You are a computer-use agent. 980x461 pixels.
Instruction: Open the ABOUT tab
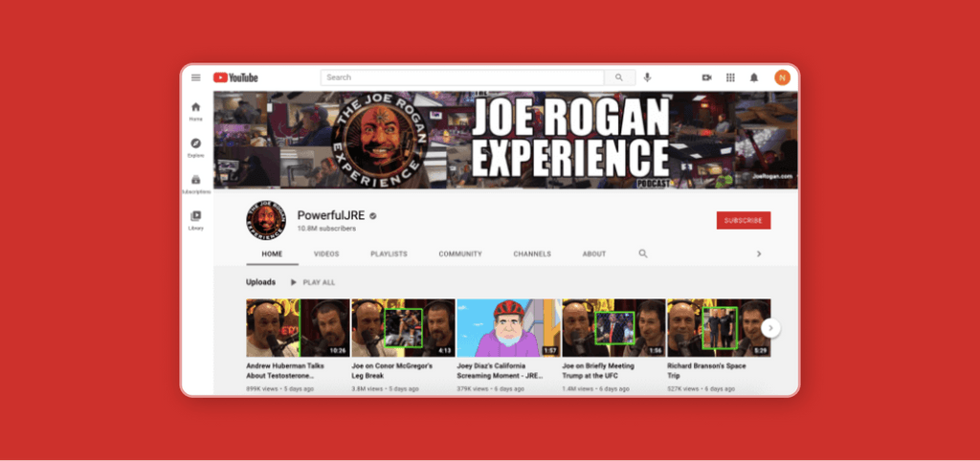594,254
